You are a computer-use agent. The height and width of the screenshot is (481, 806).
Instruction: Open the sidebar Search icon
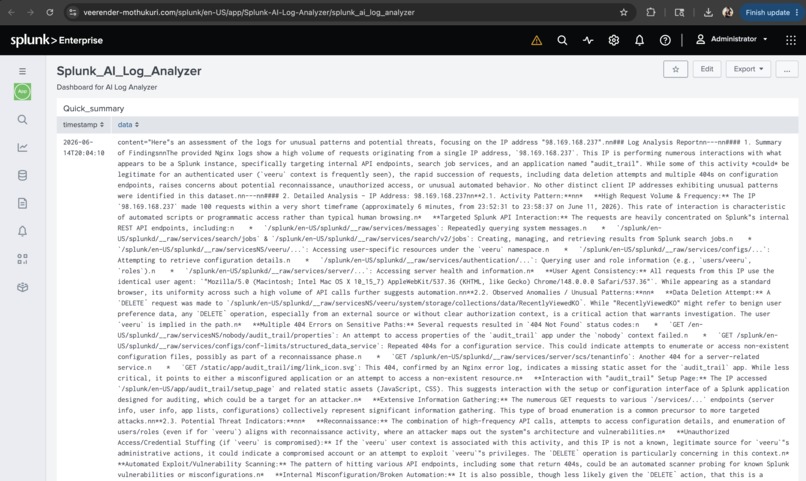(x=22, y=120)
